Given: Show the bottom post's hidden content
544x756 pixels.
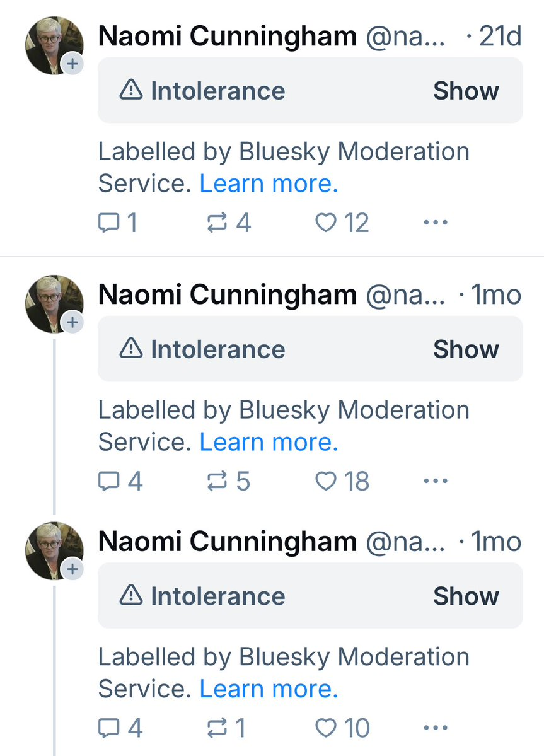Looking at the screenshot, I should click(465, 596).
